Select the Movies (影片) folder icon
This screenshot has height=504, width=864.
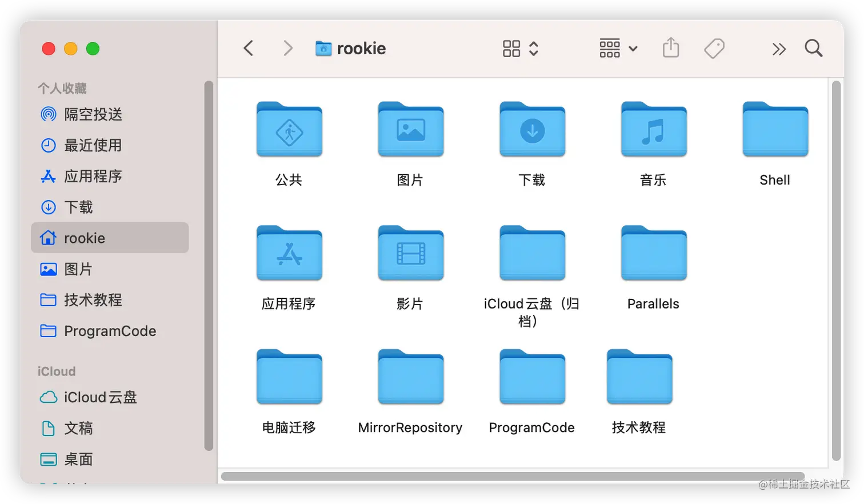[x=411, y=253]
